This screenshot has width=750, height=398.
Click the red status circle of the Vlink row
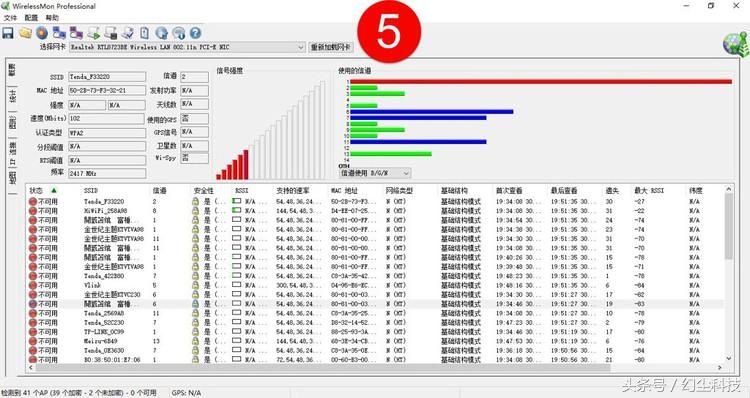(33, 285)
